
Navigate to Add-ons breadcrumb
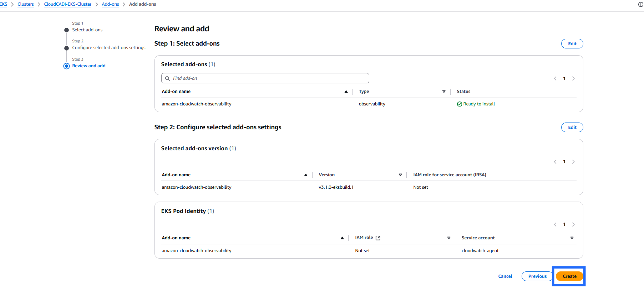pyautogui.click(x=110, y=4)
